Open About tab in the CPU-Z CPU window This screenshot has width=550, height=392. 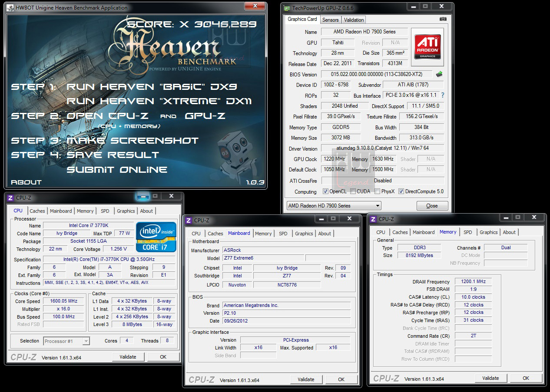pyautogui.click(x=146, y=211)
